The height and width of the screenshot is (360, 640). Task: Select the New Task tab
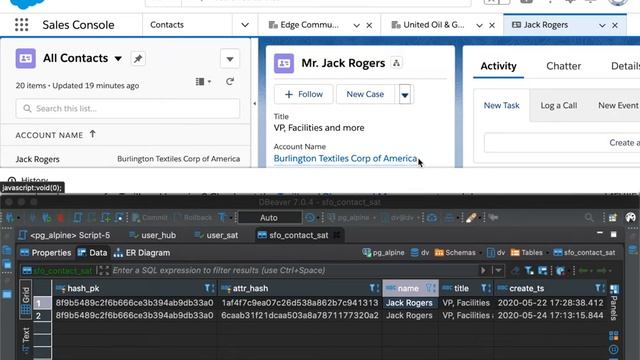point(501,105)
